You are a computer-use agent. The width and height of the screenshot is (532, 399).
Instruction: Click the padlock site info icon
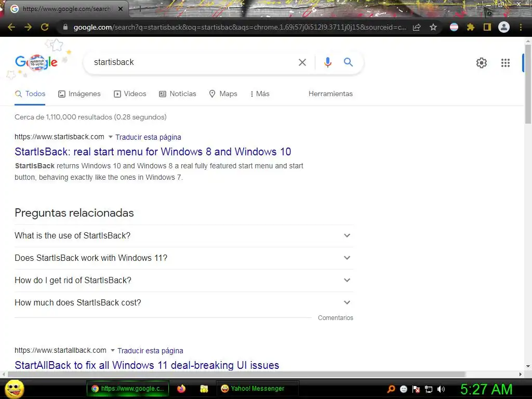click(65, 27)
